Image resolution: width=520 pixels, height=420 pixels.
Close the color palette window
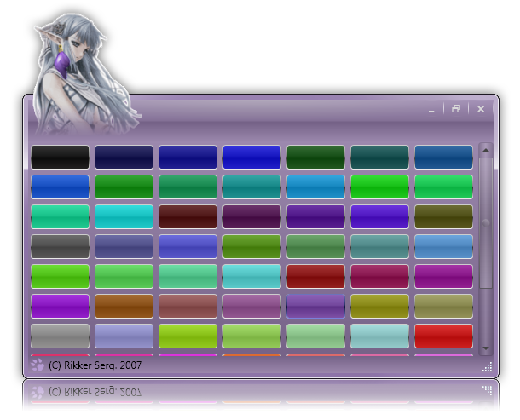[481, 109]
